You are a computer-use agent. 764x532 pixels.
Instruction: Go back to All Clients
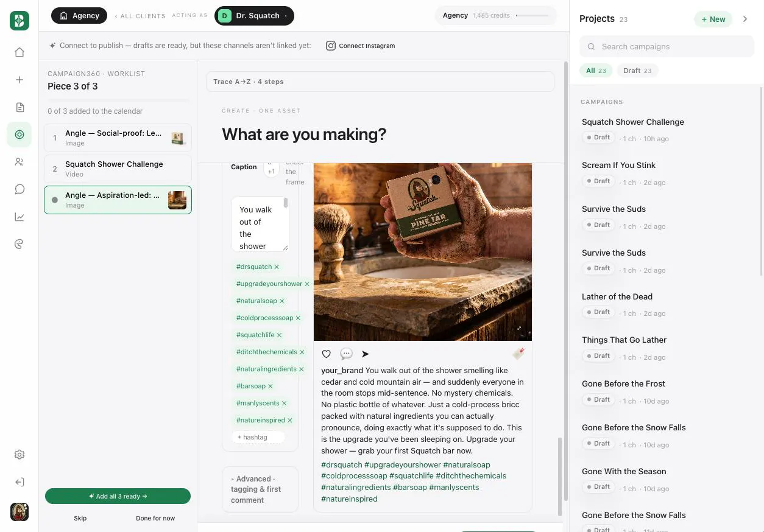[x=140, y=16]
